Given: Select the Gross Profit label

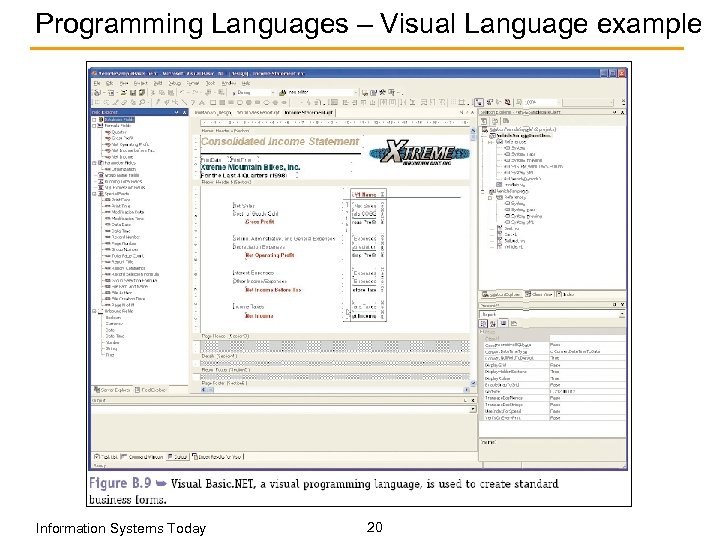Looking at the screenshot, I should point(260,222).
